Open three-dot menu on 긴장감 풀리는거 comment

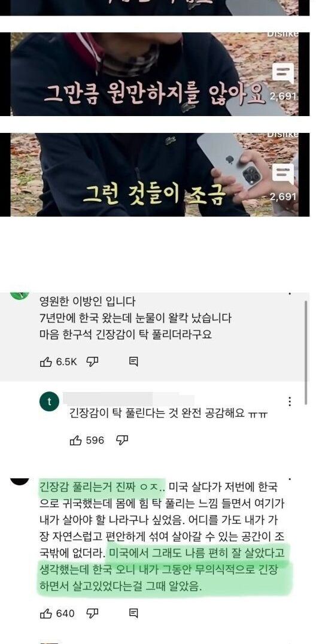(290, 479)
